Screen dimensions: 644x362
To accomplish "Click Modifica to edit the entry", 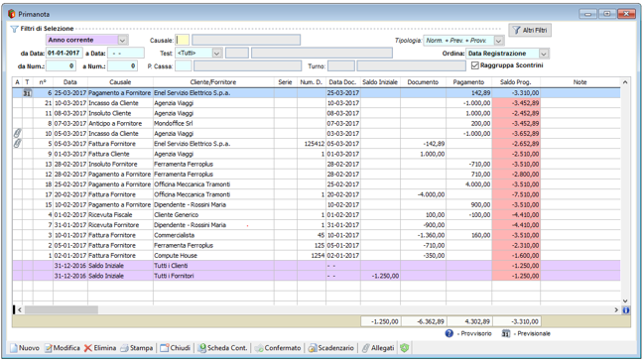I will point(62,348).
